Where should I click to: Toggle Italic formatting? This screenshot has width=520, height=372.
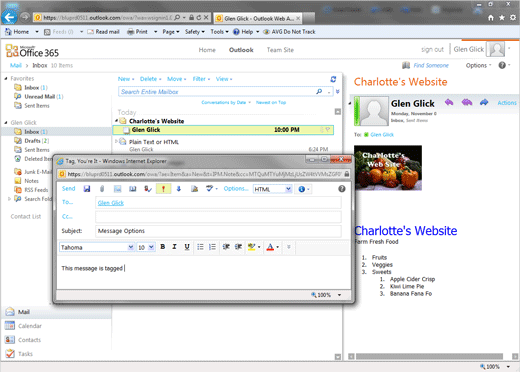174,247
